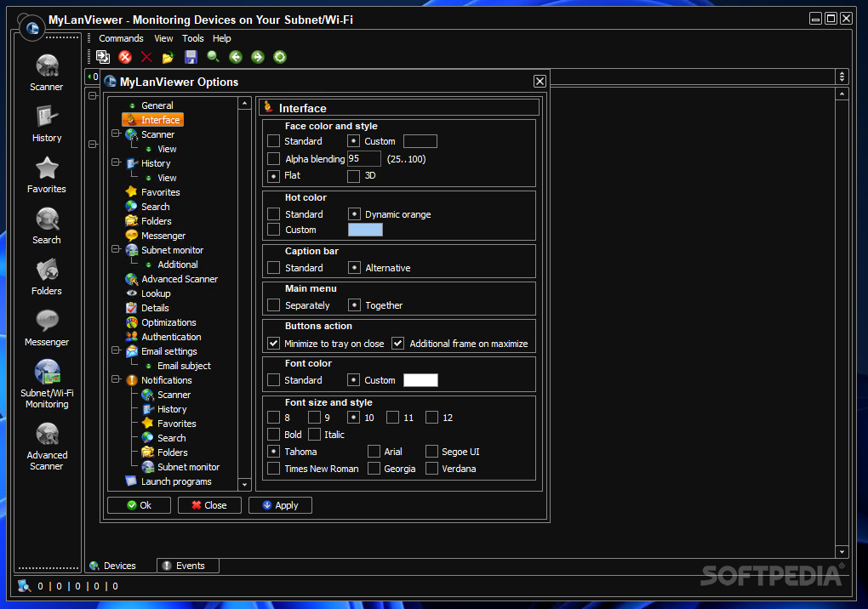The width and height of the screenshot is (868, 609).
Task: Open Search in the left sidebar
Action: 47,225
